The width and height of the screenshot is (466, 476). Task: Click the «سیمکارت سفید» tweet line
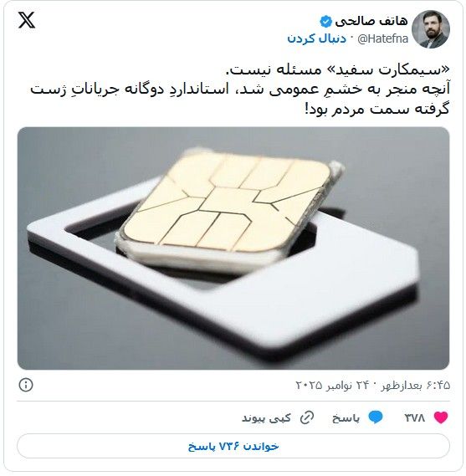click(x=337, y=70)
